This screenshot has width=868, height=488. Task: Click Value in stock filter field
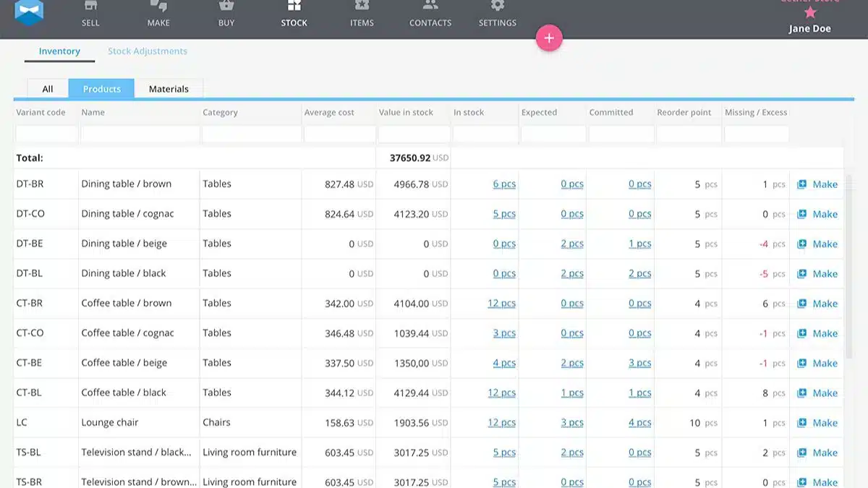coord(414,134)
